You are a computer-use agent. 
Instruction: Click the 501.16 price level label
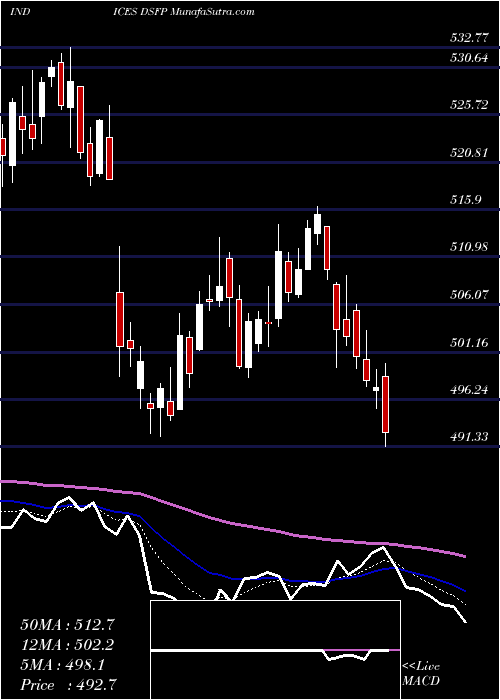(469, 343)
